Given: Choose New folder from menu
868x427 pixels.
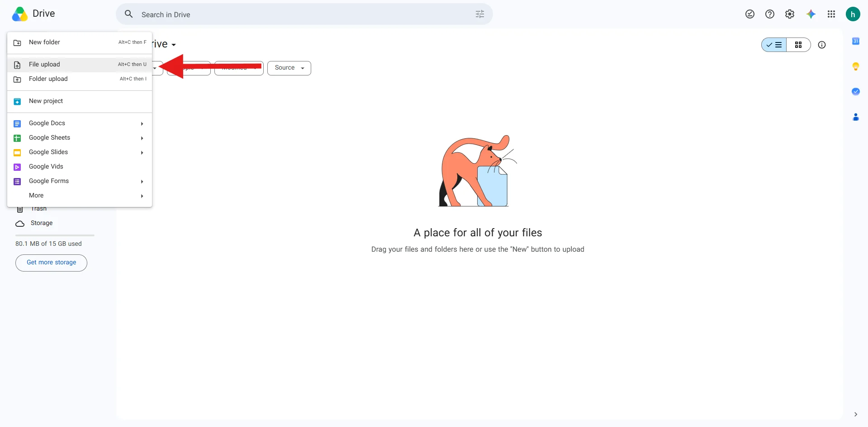Looking at the screenshot, I should click(x=80, y=42).
